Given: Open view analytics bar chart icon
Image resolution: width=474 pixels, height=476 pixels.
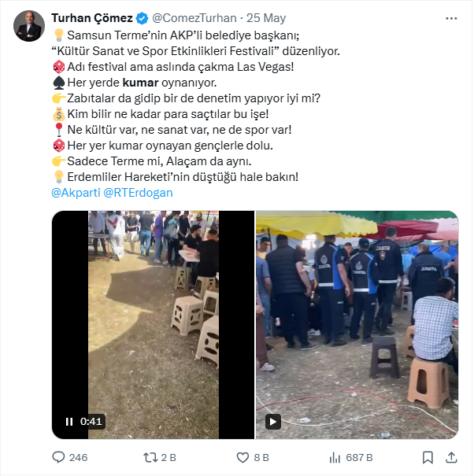Looking at the screenshot, I should (x=334, y=457).
